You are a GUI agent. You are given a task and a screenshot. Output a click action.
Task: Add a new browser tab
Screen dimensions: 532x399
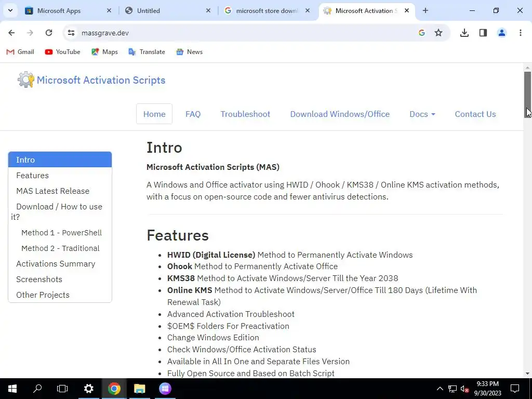(425, 10)
